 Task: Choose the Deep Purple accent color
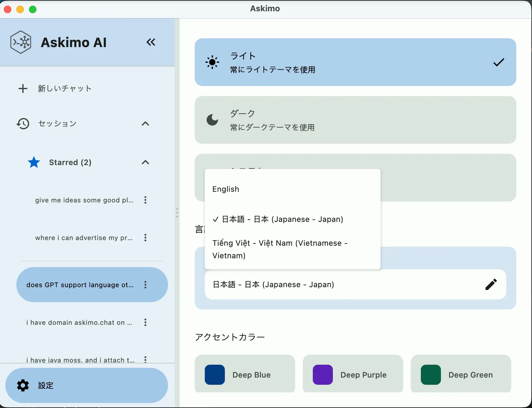tap(352, 374)
